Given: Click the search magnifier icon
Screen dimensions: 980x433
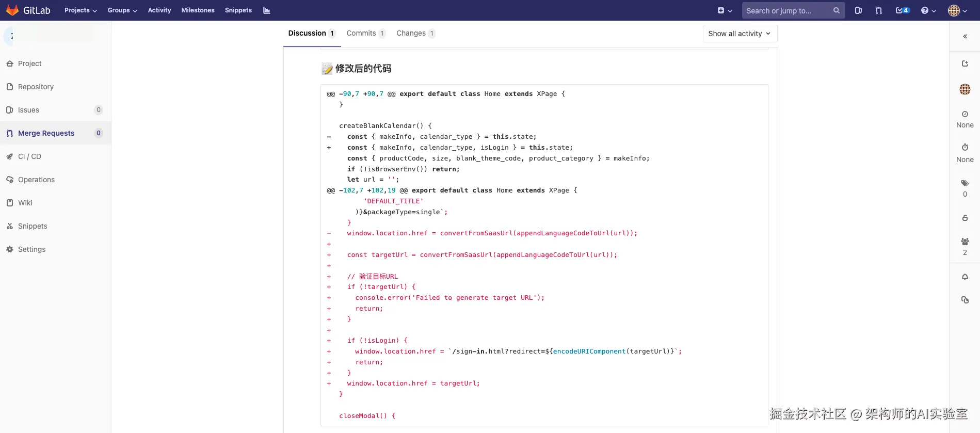Looking at the screenshot, I should (x=836, y=10).
